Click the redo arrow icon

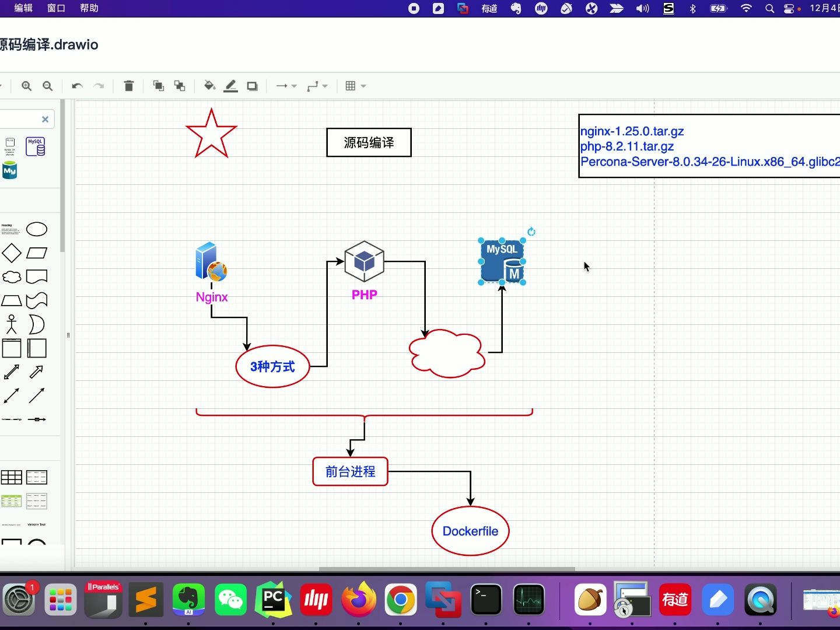99,86
